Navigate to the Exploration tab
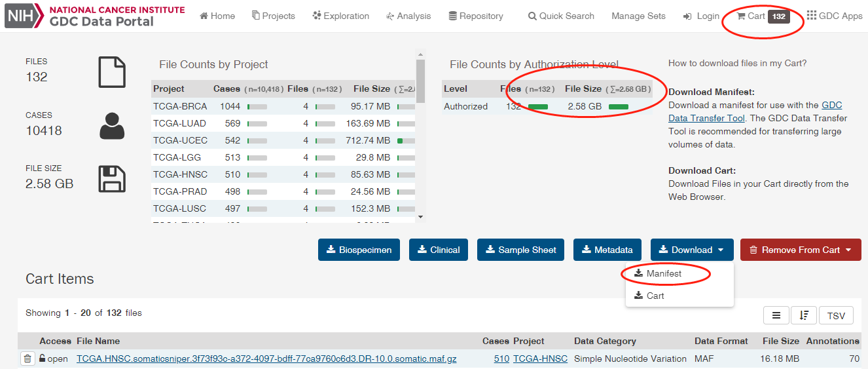 coord(340,16)
